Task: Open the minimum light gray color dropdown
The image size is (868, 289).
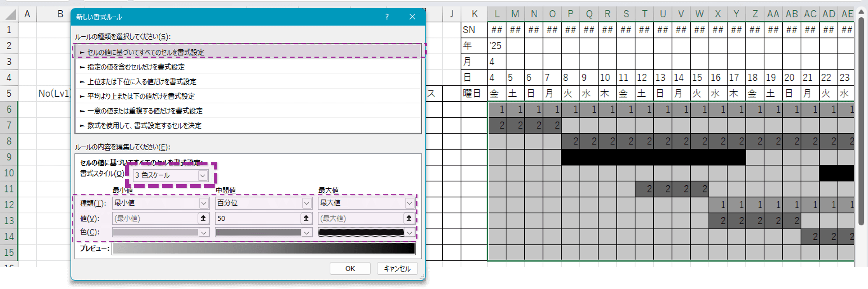Action: tap(204, 233)
